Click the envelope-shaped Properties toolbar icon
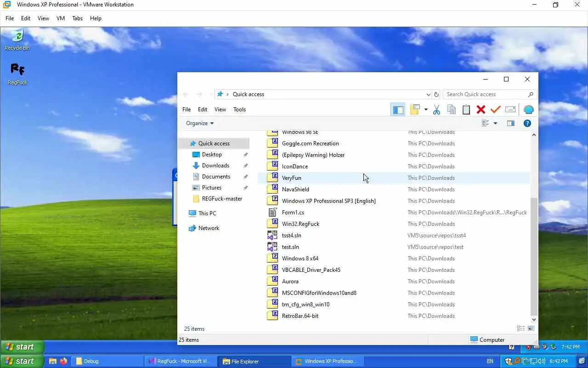Screen dimensions: 588x368 click(x=510, y=109)
